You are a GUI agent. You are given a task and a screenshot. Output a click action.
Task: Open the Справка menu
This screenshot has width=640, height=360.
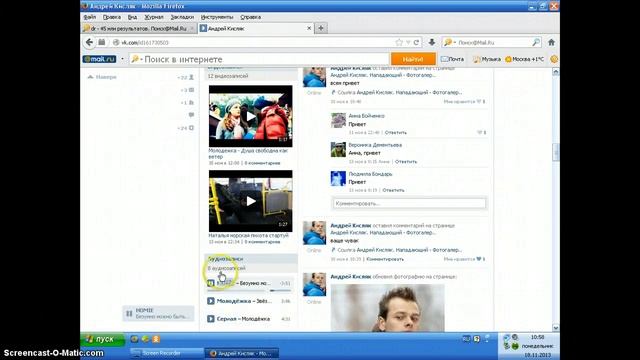pos(250,17)
